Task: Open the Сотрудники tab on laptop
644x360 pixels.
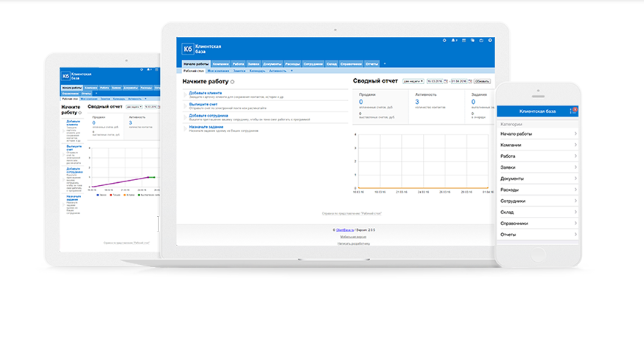Action: click(313, 63)
